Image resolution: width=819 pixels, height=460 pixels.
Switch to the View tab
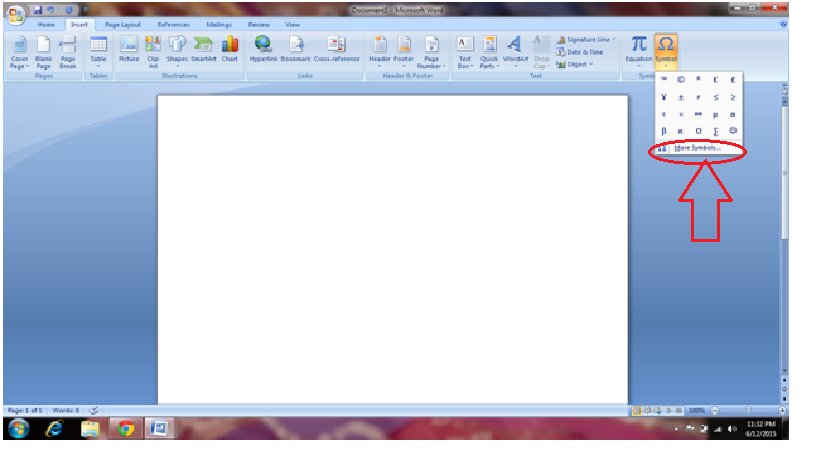292,25
